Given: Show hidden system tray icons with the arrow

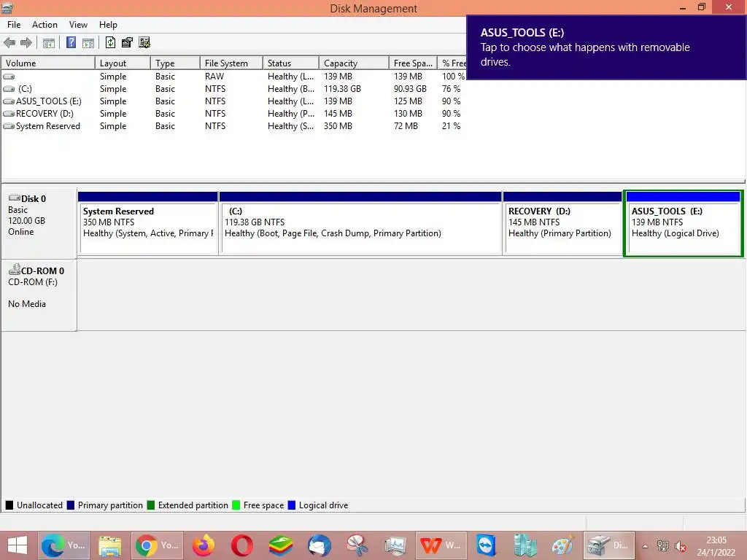Looking at the screenshot, I should 645,546.
